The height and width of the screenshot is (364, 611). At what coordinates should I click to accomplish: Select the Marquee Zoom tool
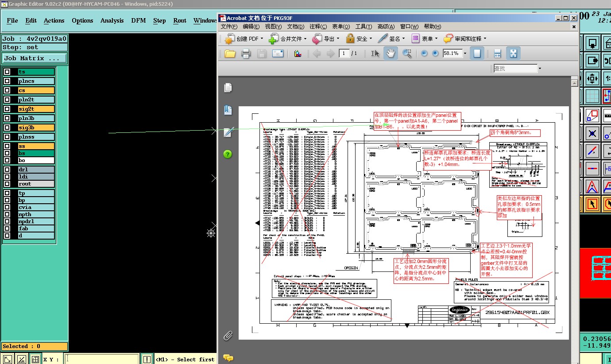pyautogui.click(x=407, y=54)
